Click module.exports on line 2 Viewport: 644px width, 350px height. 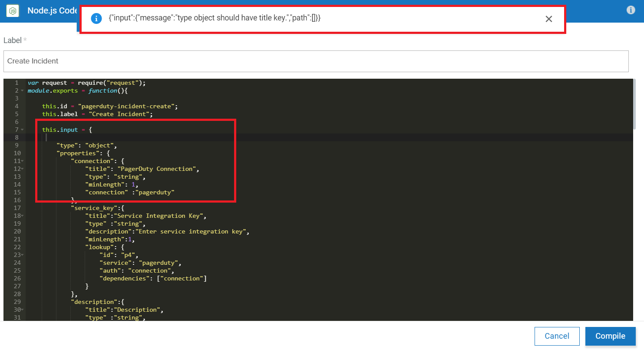pyautogui.click(x=53, y=90)
